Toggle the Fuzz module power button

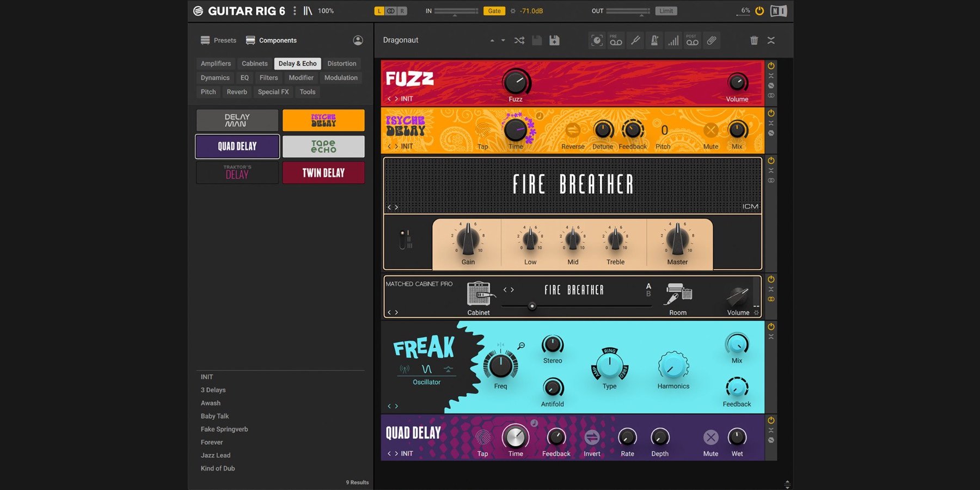(771, 66)
